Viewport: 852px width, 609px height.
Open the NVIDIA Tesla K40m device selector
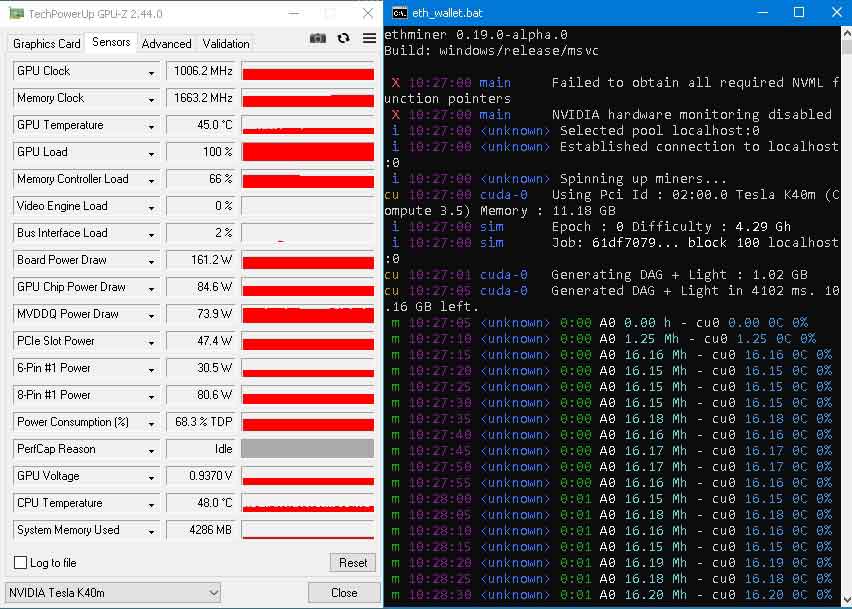(113, 592)
